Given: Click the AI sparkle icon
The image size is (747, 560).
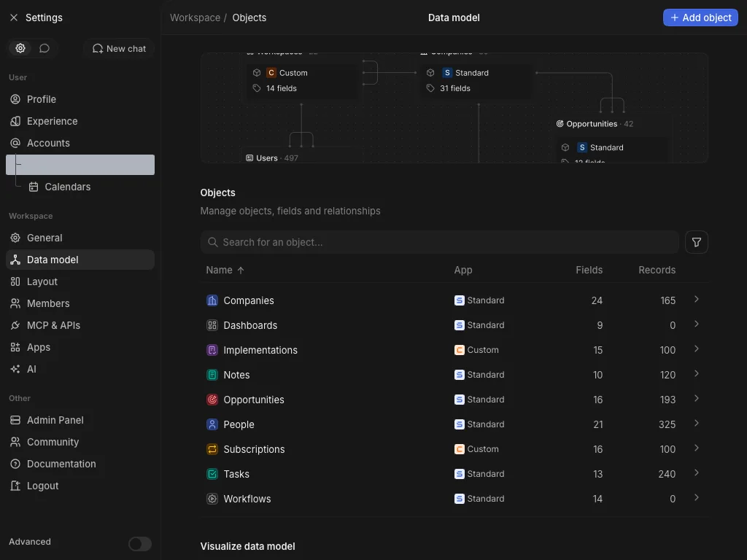Looking at the screenshot, I should [x=15, y=369].
